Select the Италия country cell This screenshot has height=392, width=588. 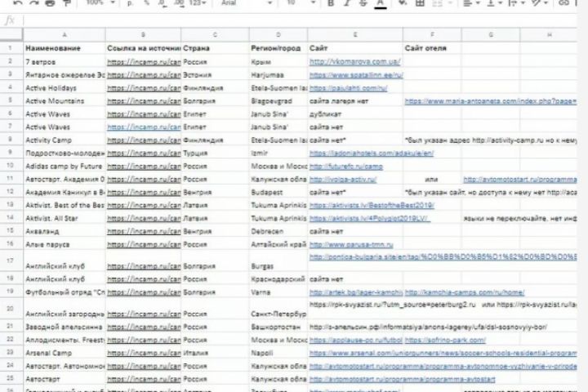click(216, 353)
